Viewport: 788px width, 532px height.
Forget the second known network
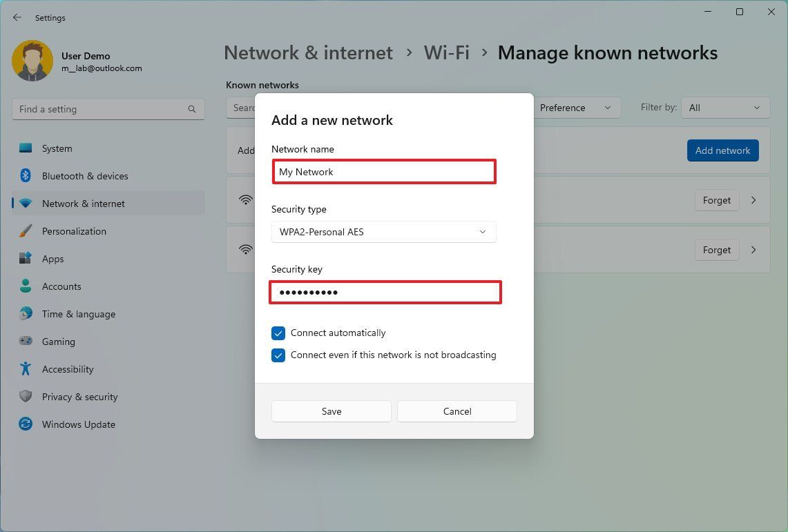coord(716,250)
